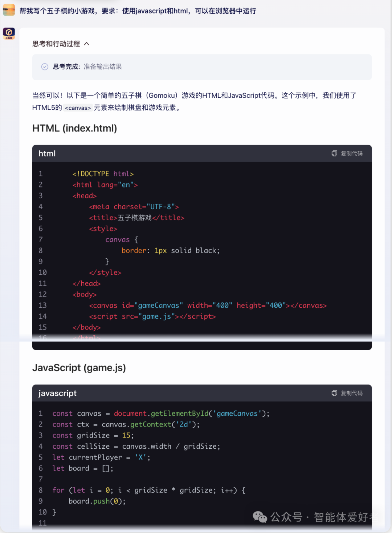Screen dimensions: 392x533
Task: Click the JavaScript (game.js) heading
Action: coord(79,368)
